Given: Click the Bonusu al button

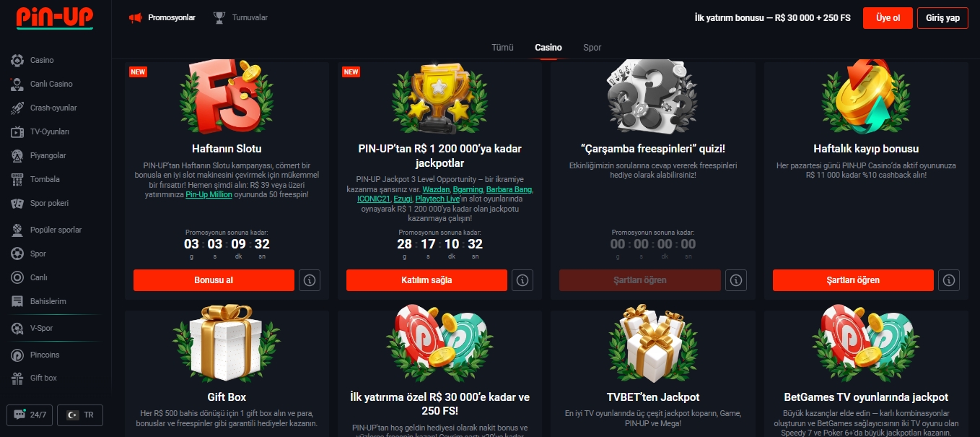Looking at the screenshot, I should [214, 280].
